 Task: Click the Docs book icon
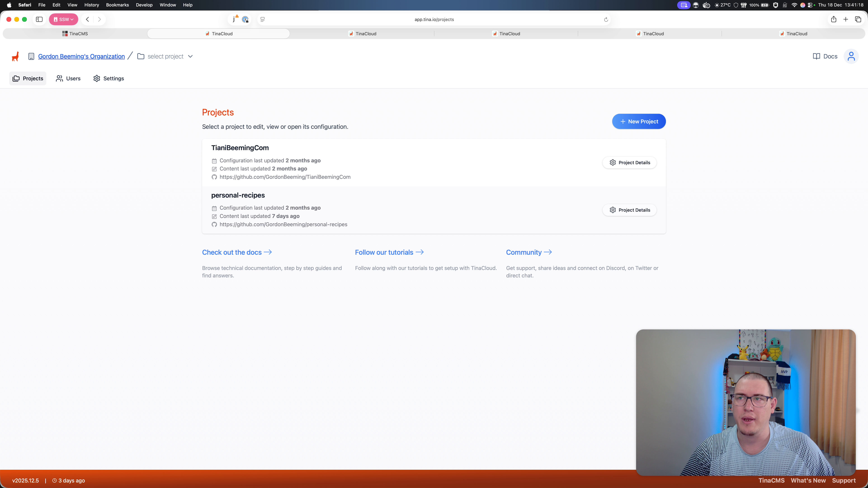tap(816, 56)
